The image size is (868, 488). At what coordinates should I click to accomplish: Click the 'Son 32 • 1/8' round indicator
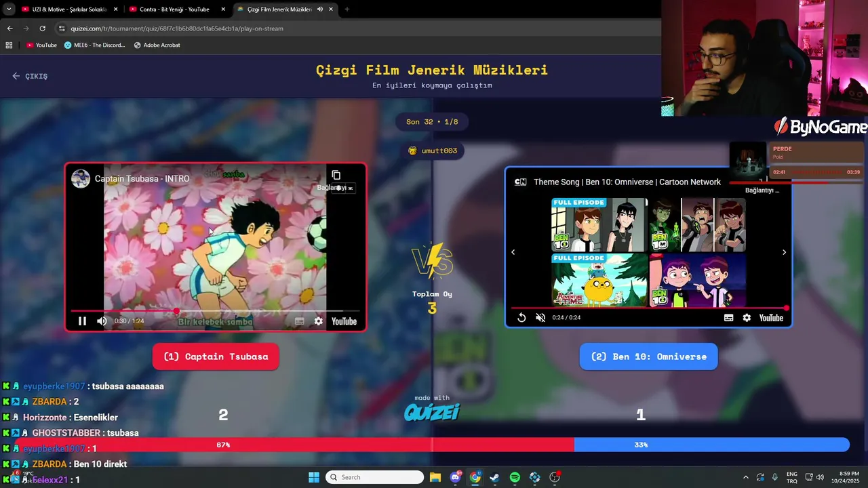[432, 122]
